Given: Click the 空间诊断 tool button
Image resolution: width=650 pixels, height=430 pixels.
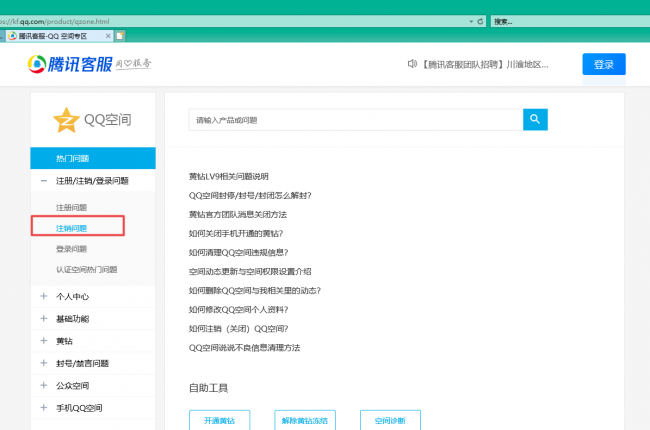Looking at the screenshot, I should 390,420.
